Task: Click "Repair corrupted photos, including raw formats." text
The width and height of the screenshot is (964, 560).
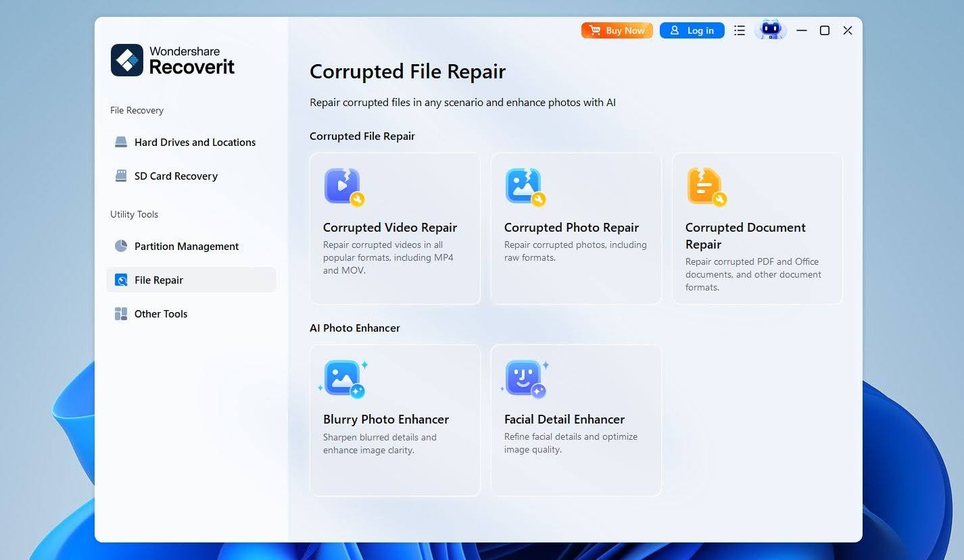Action: [575, 251]
